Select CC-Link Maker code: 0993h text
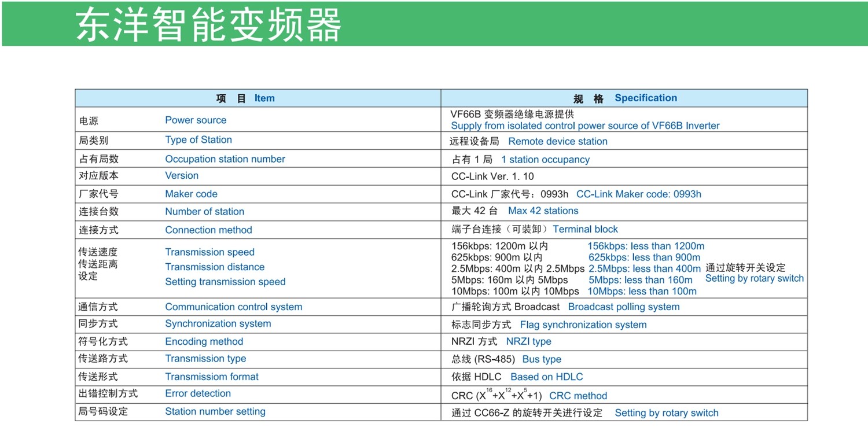 [x=639, y=194]
